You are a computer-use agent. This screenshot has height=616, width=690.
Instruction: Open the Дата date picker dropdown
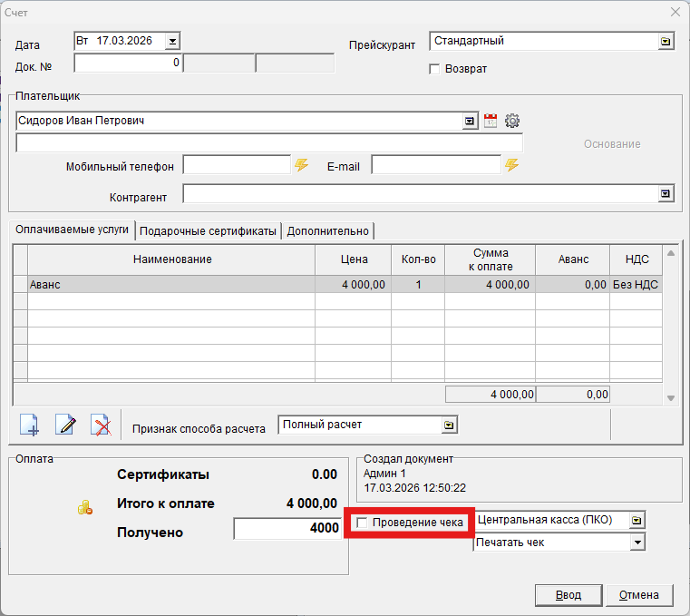point(173,42)
